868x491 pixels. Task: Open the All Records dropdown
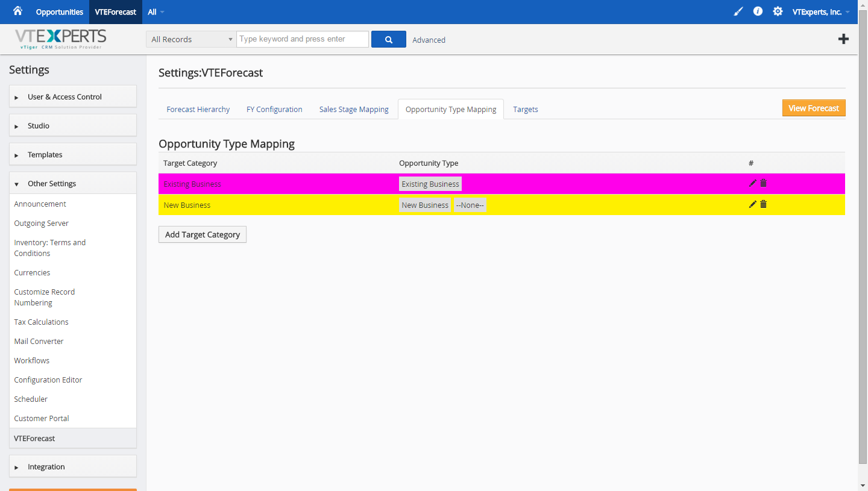point(191,39)
